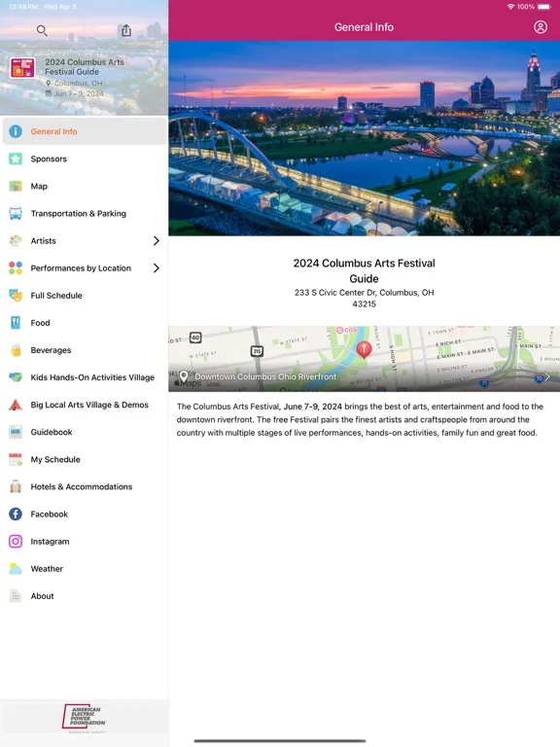Click the About document icon
Image resolution: width=560 pixels, height=747 pixels.
click(16, 596)
